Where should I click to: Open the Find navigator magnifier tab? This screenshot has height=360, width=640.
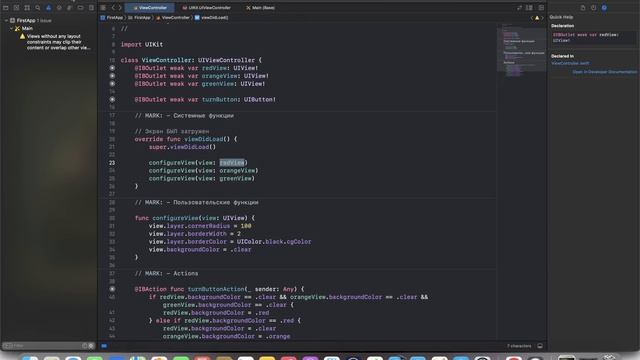pyautogui.click(x=38, y=8)
